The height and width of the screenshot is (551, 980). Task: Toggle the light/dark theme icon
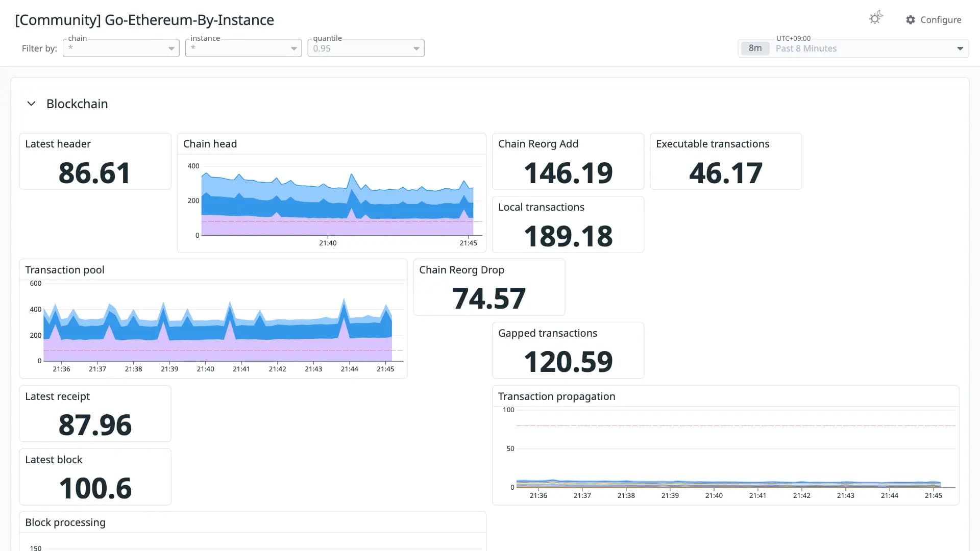click(876, 18)
